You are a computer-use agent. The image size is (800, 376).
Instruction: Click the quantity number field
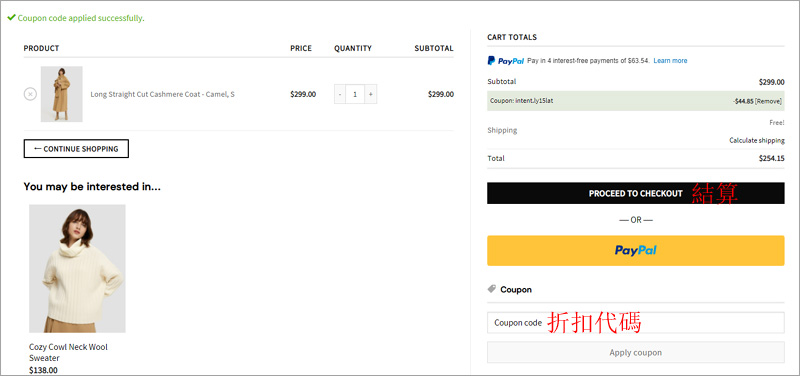(355, 94)
